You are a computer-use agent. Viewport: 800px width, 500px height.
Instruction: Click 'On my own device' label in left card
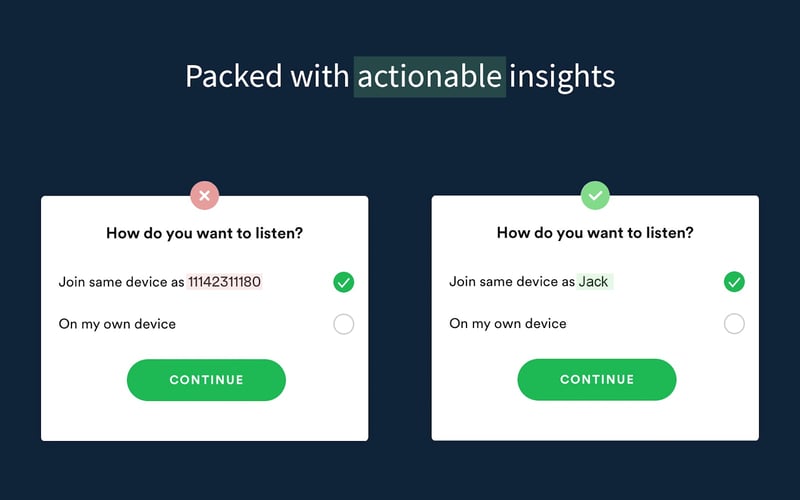pyautogui.click(x=117, y=324)
